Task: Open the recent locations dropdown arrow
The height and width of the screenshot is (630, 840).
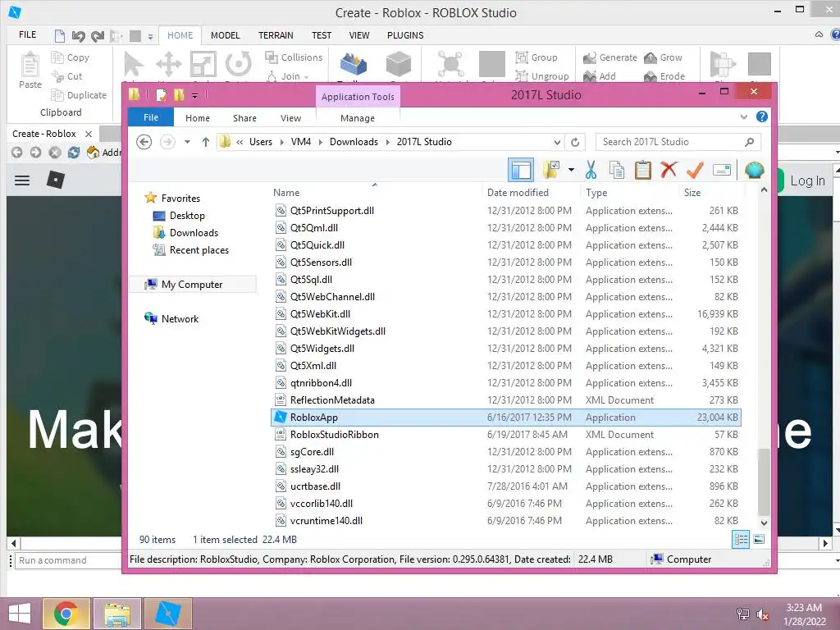Action: [x=187, y=142]
